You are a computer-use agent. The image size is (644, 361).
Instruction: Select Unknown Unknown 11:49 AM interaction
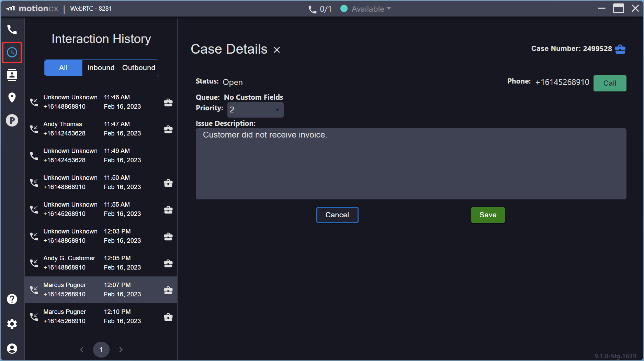[101, 156]
